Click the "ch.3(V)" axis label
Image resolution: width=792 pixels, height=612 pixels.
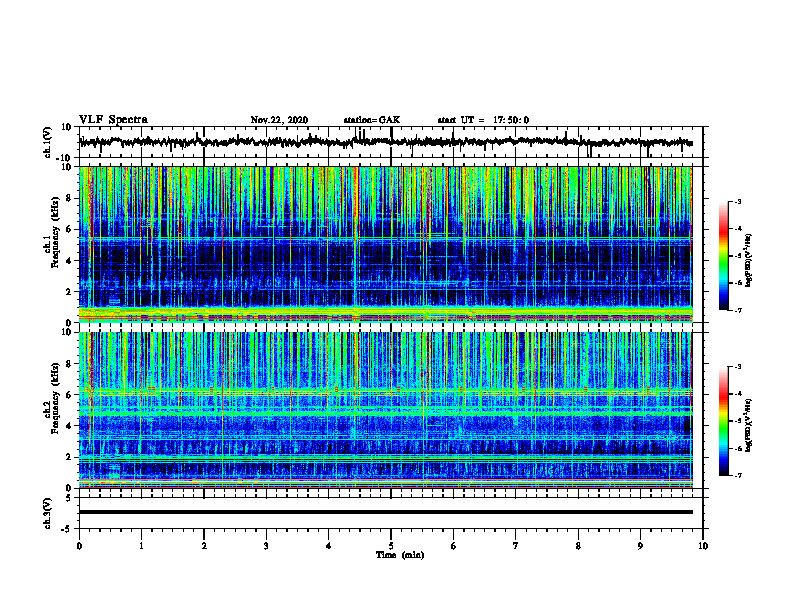click(x=48, y=513)
